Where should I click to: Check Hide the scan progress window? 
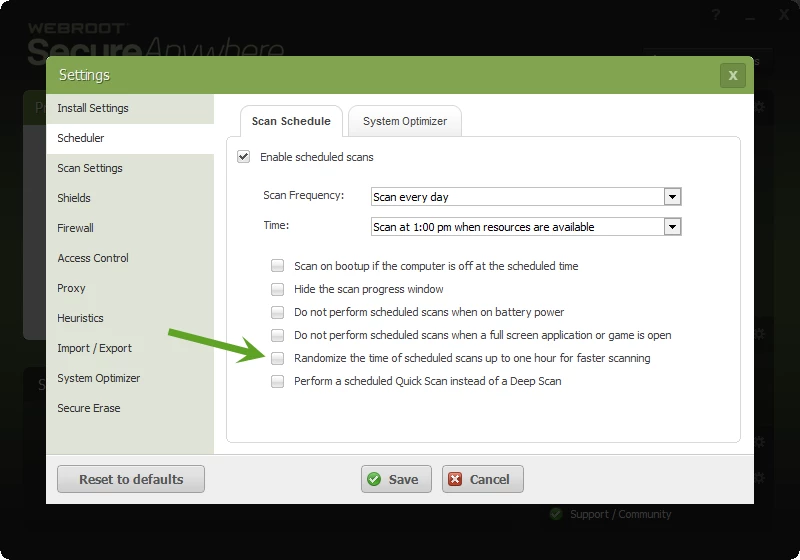point(278,289)
